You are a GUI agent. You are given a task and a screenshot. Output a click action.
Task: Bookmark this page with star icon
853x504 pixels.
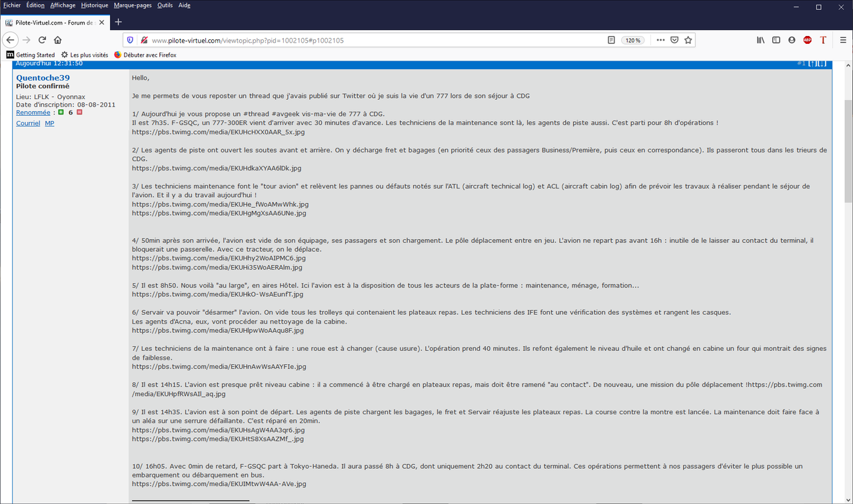coord(688,40)
